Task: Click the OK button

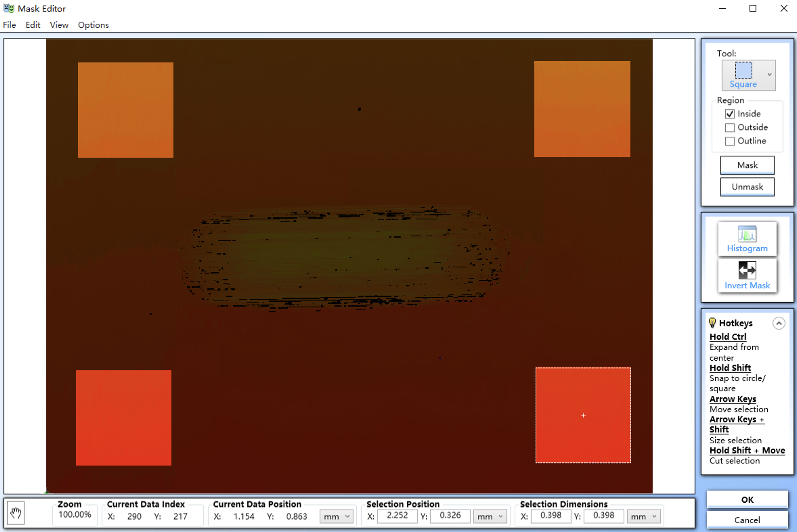Action: [x=747, y=500]
